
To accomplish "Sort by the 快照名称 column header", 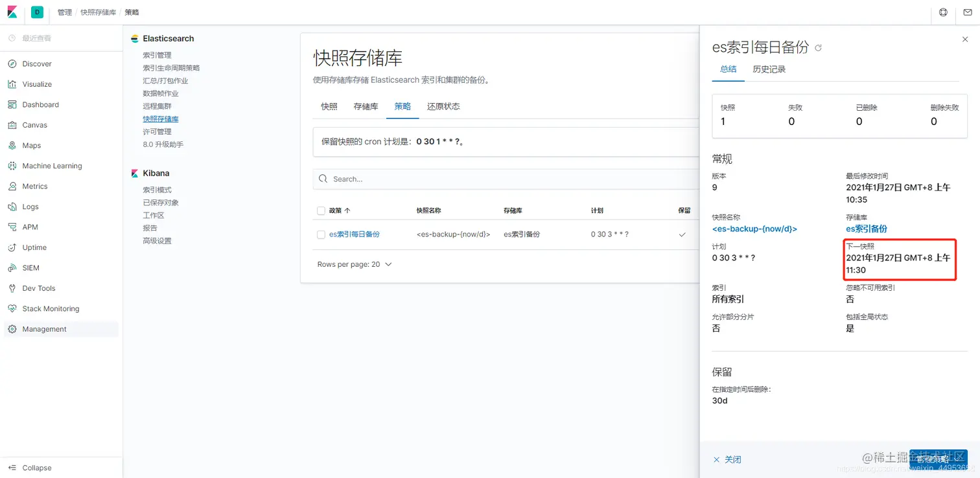I will (428, 211).
